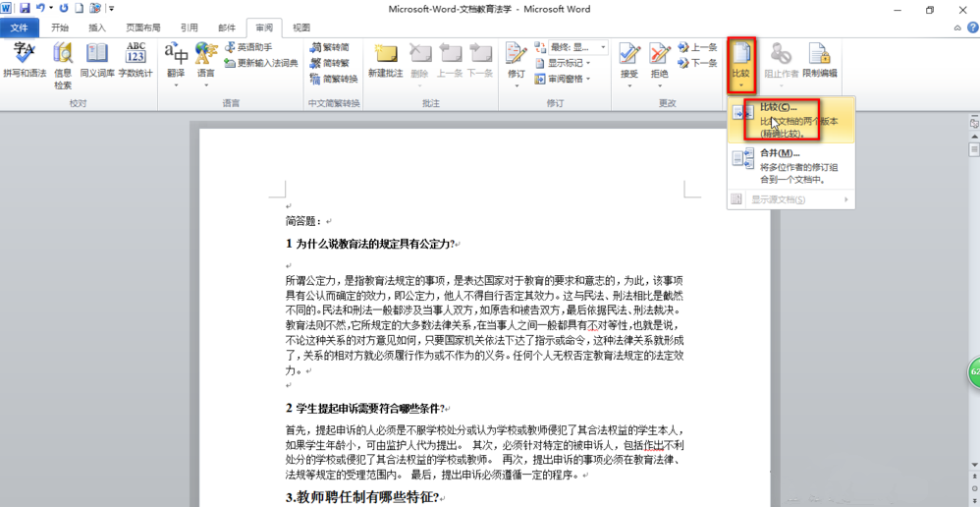Open the 文件 tab

click(x=20, y=28)
